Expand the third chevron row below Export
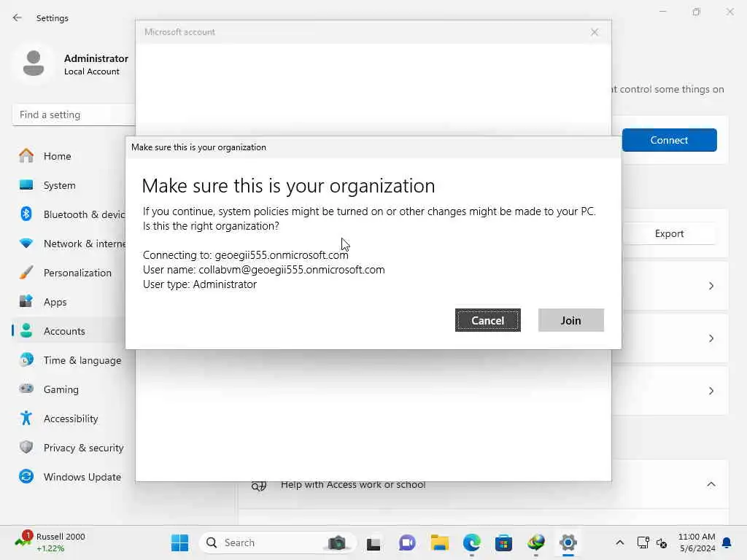747x560 pixels. (x=711, y=391)
